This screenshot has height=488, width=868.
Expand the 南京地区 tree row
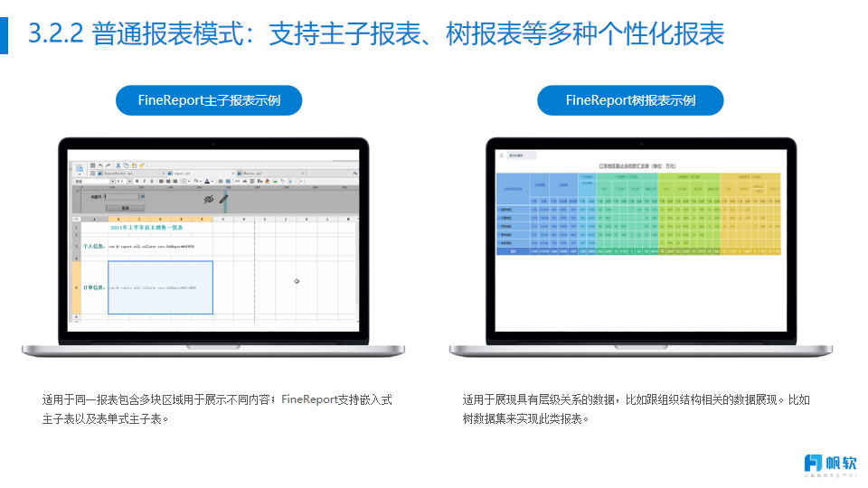pyautogui.click(x=499, y=210)
